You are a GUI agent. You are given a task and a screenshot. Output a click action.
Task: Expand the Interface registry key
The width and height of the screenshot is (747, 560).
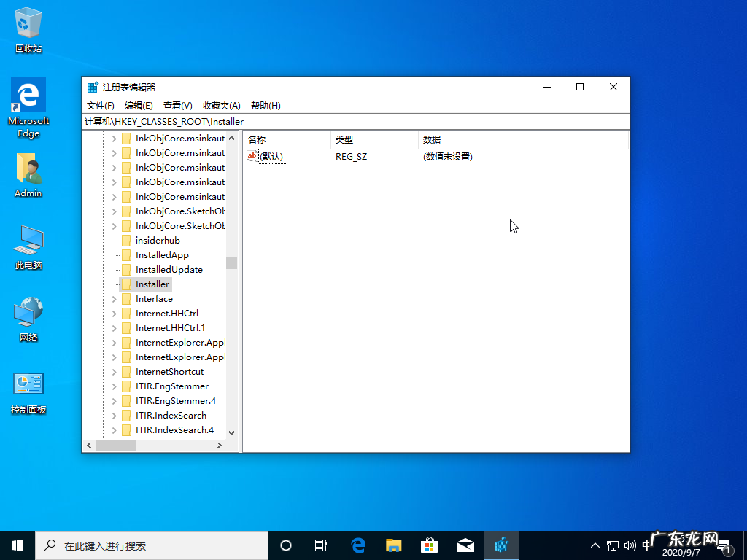(x=115, y=298)
